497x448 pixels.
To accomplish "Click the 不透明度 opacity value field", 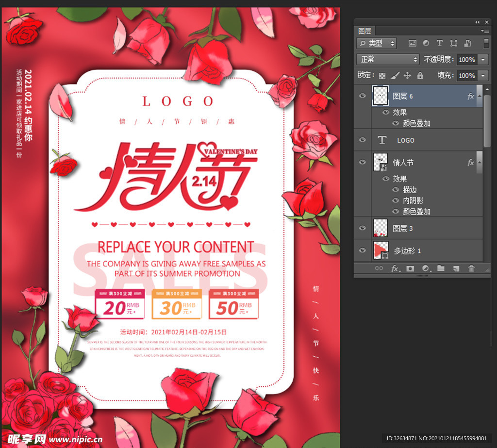I will pos(467,59).
